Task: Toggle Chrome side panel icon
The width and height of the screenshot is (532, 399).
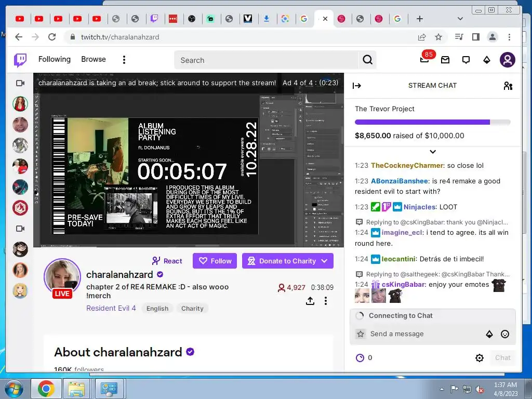Action: click(476, 37)
